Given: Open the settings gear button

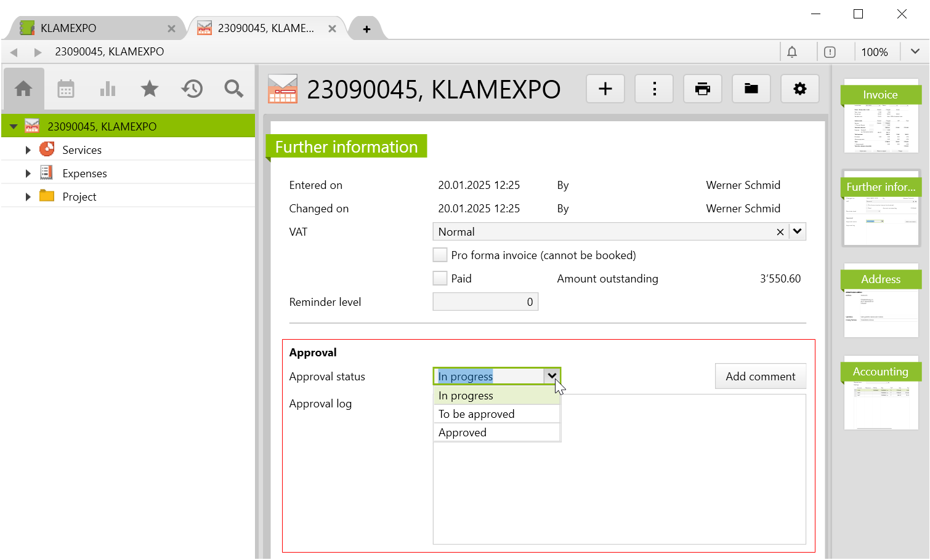Looking at the screenshot, I should 799,89.
